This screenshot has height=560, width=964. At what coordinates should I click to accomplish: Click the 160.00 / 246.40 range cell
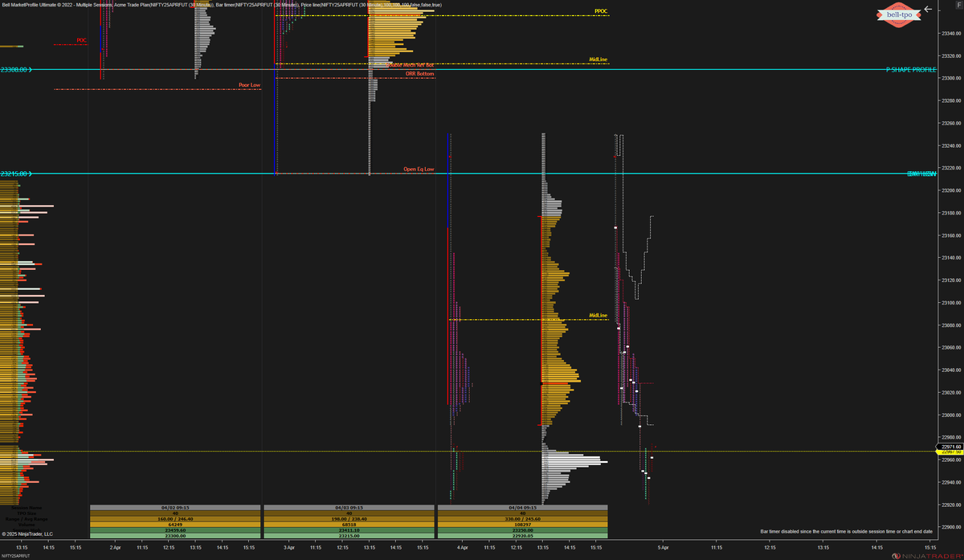[x=175, y=519]
